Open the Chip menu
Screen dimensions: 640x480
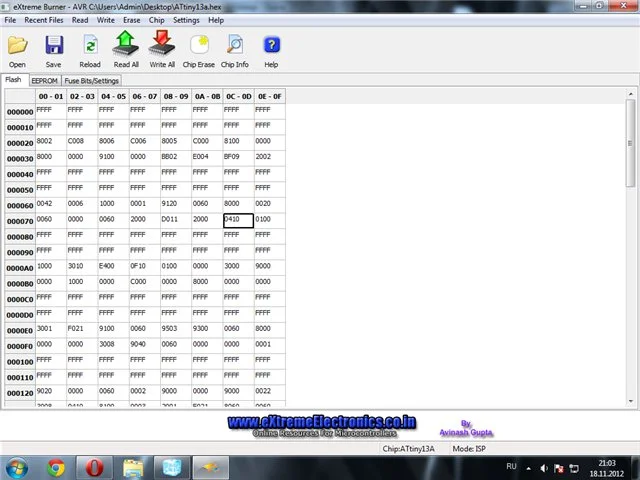(x=156, y=20)
